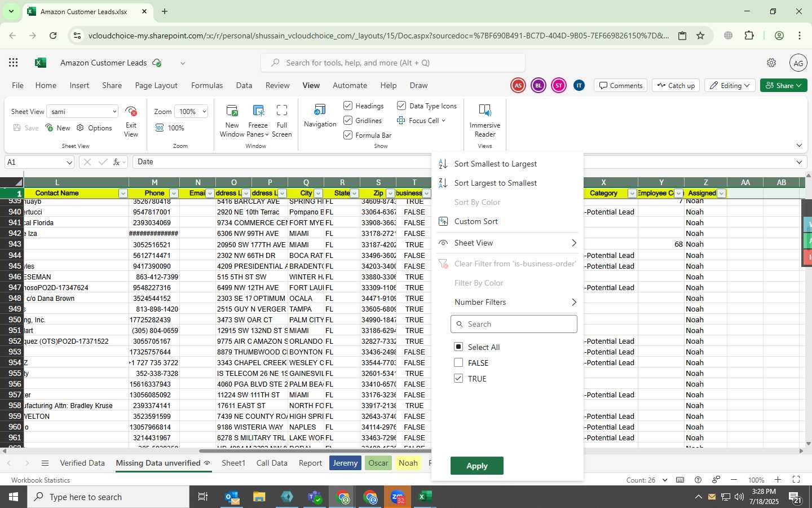Viewport: 812px width, 508px height.
Task: Launch Immersive Reader
Action: [485, 120]
